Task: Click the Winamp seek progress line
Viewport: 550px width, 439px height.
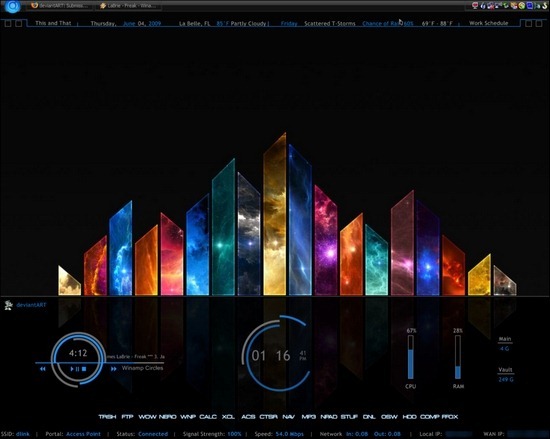Action: click(99, 363)
